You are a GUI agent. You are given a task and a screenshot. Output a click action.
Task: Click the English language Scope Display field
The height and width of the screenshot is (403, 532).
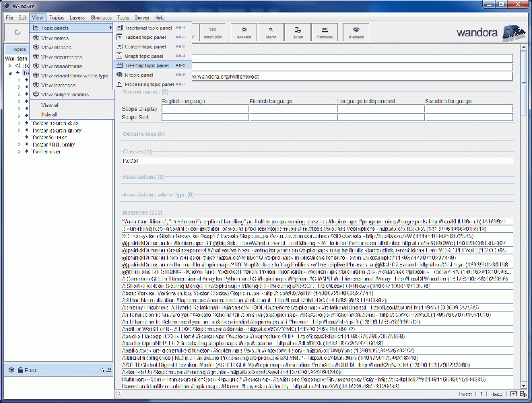[205, 108]
